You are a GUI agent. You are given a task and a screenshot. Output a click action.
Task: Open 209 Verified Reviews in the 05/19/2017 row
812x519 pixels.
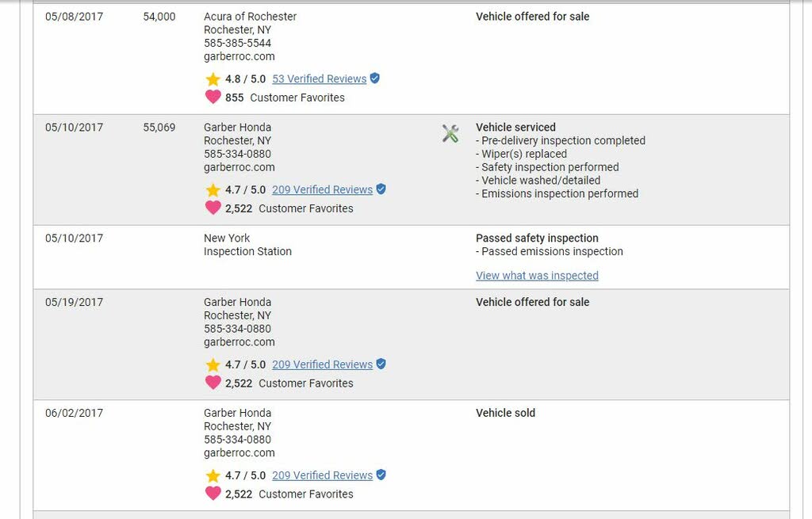(x=322, y=364)
